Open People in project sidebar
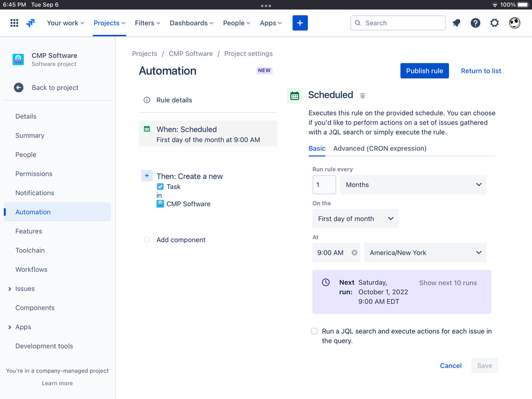The width and height of the screenshot is (532, 399). click(26, 154)
